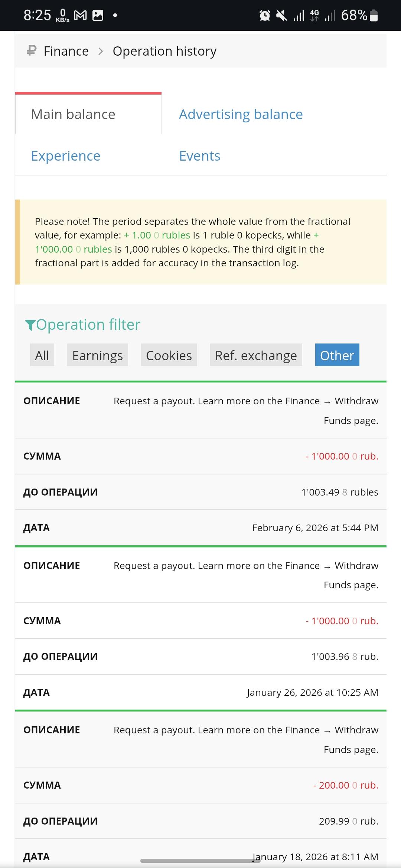Tap the battery indicator icon
Viewport: 401px width, 868px height.
click(374, 16)
